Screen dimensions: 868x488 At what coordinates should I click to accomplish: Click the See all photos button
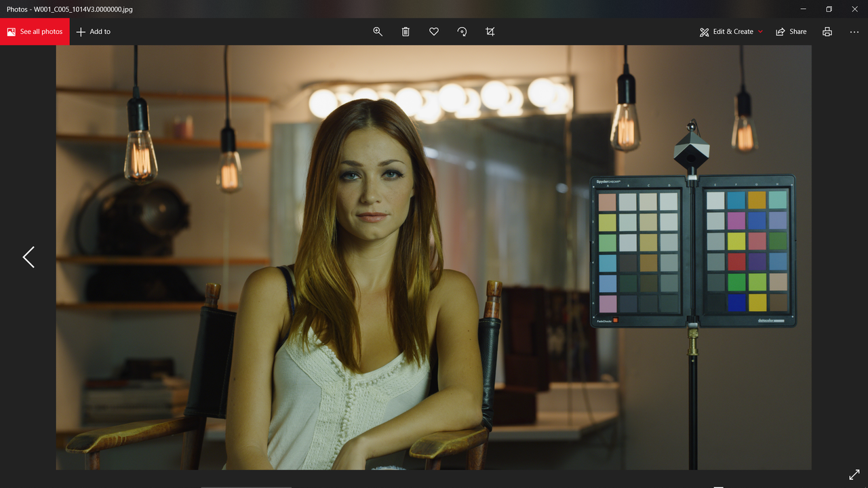(x=35, y=32)
